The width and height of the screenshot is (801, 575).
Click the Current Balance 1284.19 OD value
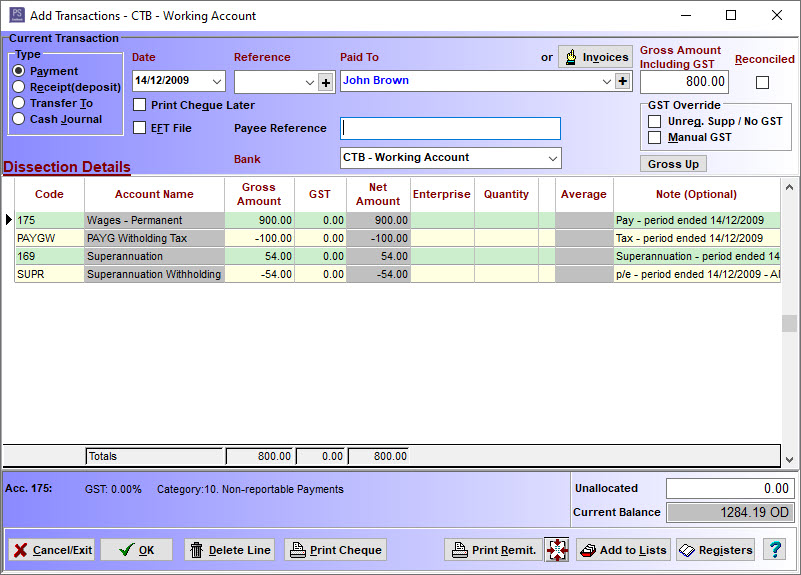point(730,512)
